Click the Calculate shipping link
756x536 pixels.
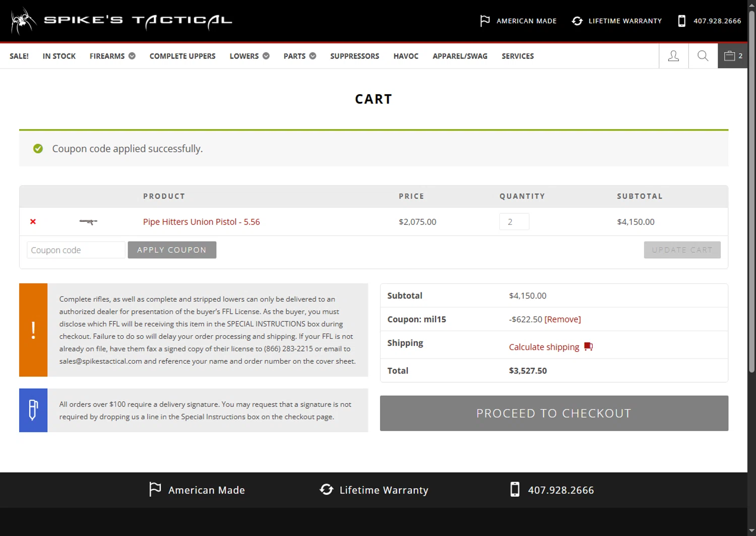(x=544, y=347)
